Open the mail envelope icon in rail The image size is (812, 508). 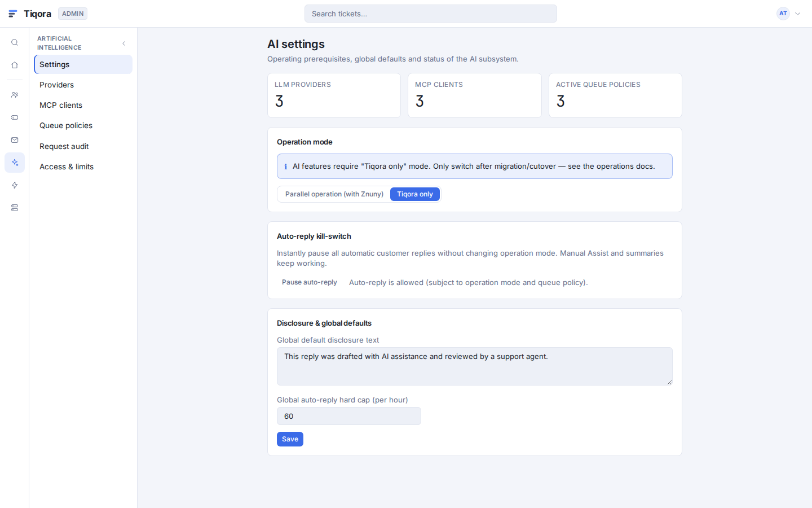(x=15, y=140)
